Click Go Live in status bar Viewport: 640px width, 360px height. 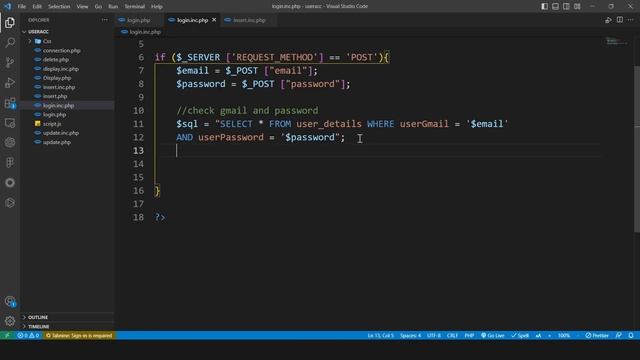493,336
